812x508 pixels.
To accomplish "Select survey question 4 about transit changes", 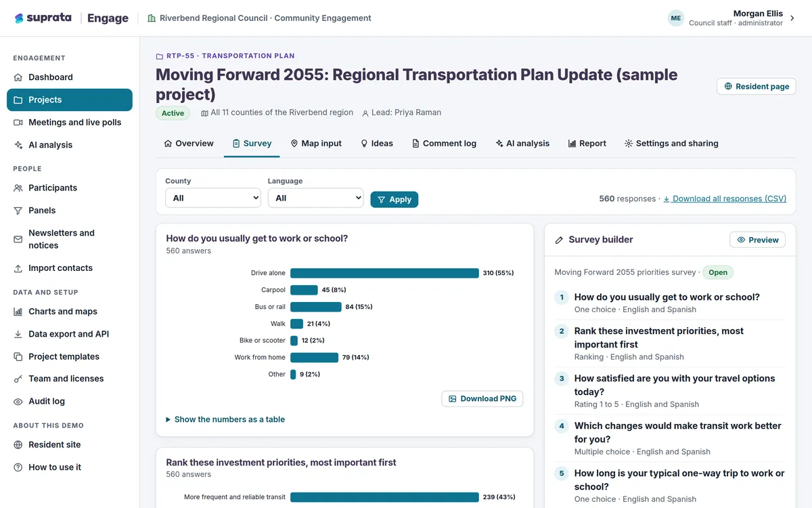I will (670, 438).
